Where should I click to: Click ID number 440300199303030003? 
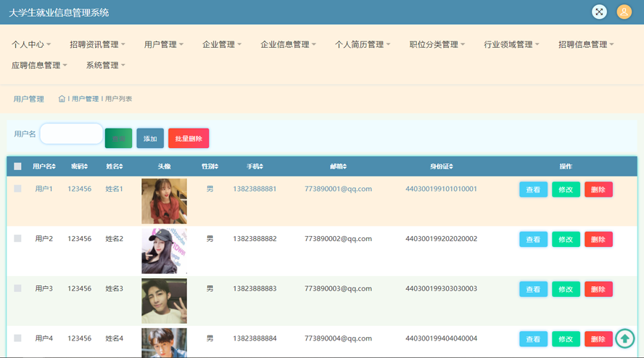[x=441, y=288]
